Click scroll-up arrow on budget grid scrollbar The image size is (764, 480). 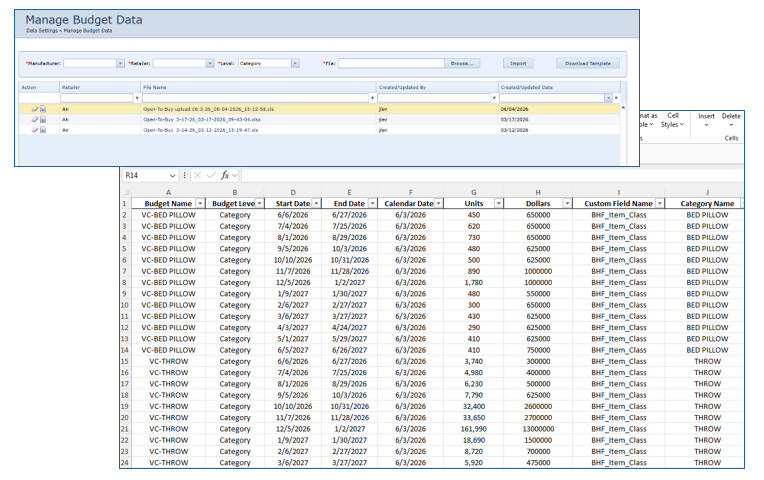coord(623,108)
